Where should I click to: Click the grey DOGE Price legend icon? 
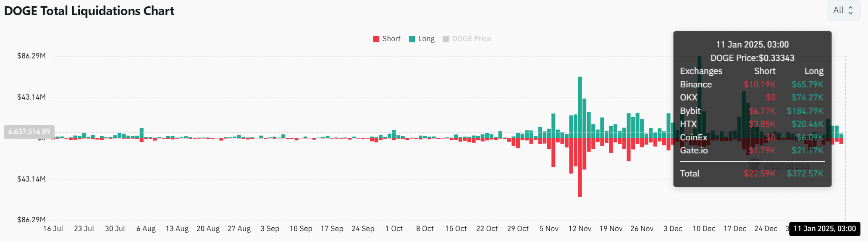pos(446,38)
